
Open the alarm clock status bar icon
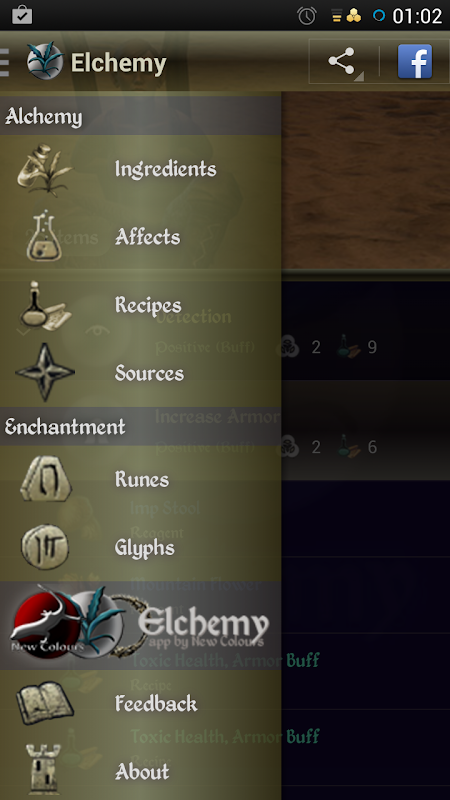[307, 16]
